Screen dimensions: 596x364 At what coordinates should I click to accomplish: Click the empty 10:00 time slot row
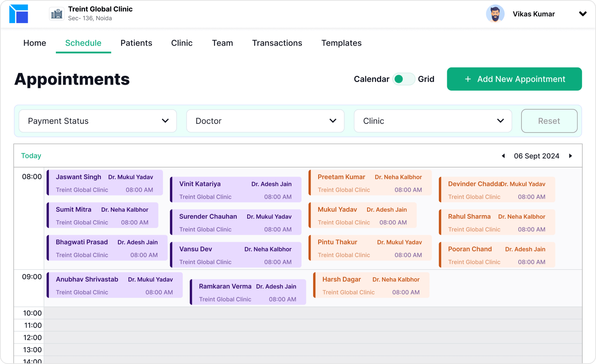[312, 313]
